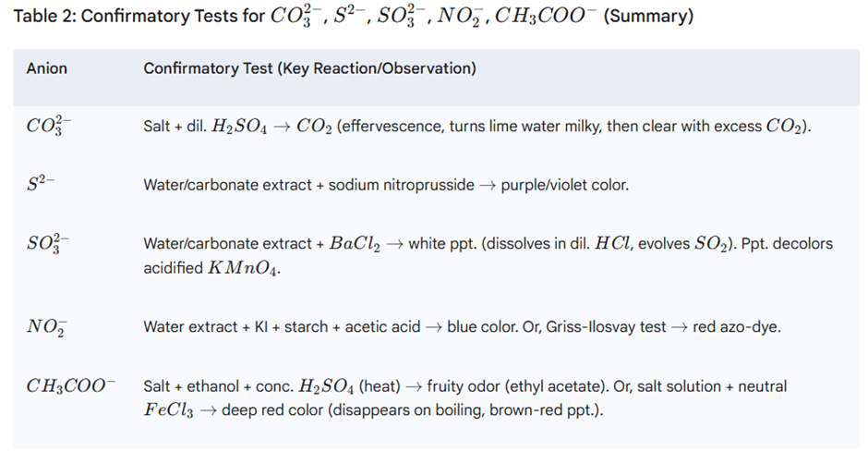The image size is (868, 452).
Task: Select the sulfide ion formula cell
Action: (x=41, y=184)
